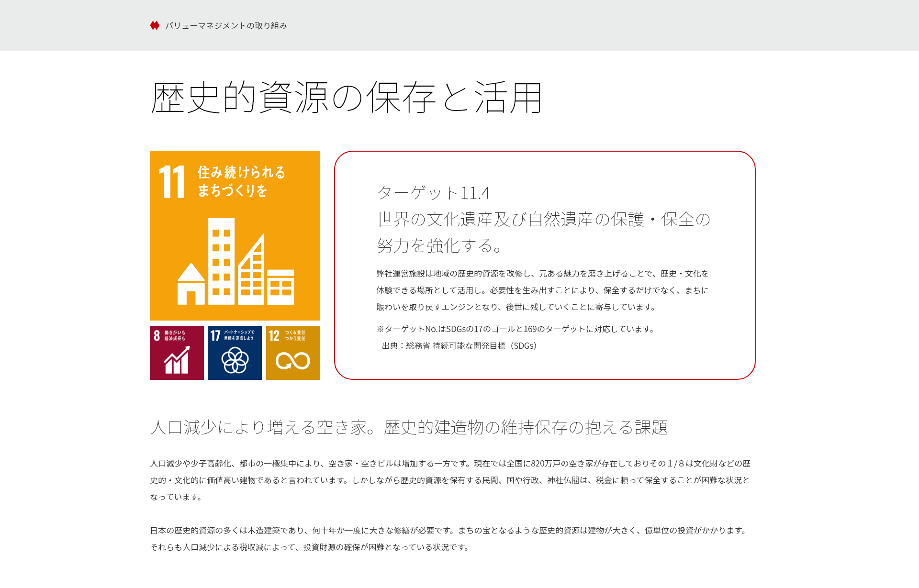Screen dimensions: 919x588
Task: Click the 人口減少により増える空き家 subheading
Action: (x=409, y=427)
